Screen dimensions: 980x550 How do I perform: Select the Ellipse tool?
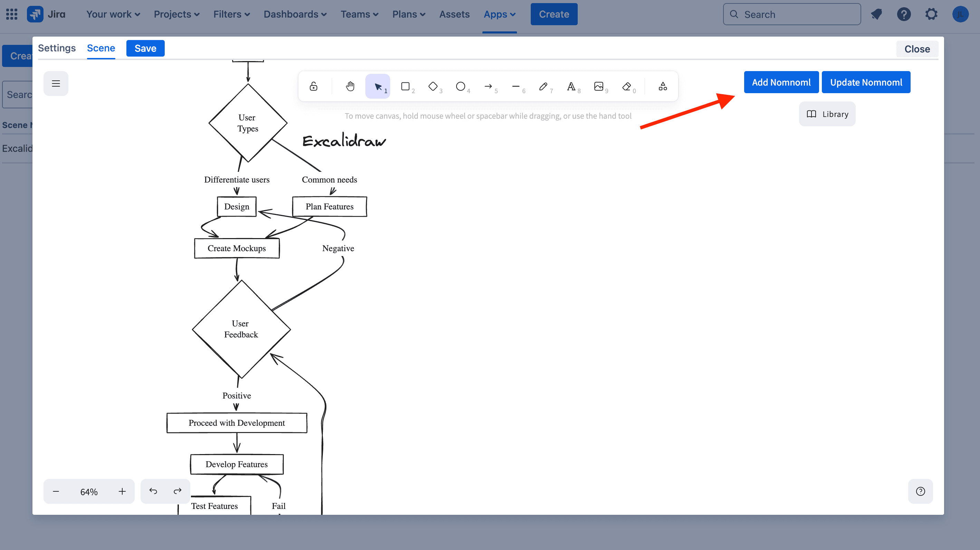(x=461, y=86)
